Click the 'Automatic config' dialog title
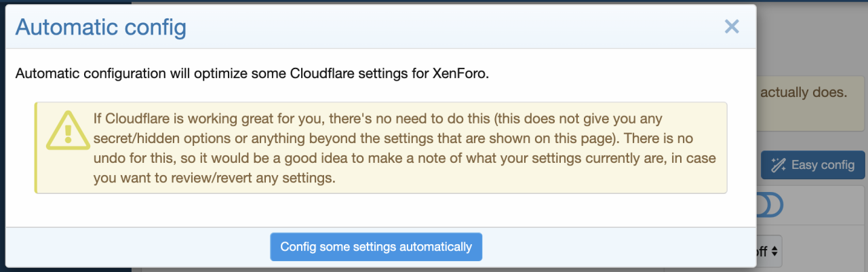This screenshot has height=272, width=868. (100, 27)
